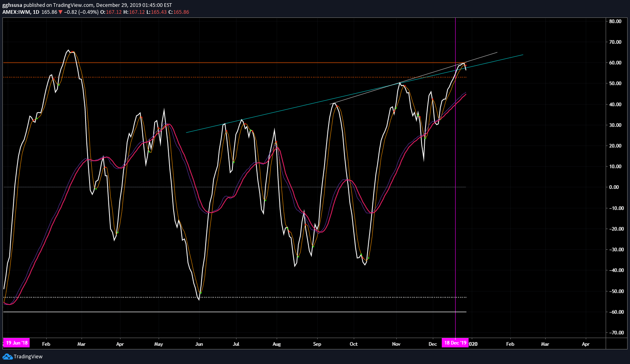Click the magenta 18 Dec '19 date tag

pyautogui.click(x=455, y=343)
